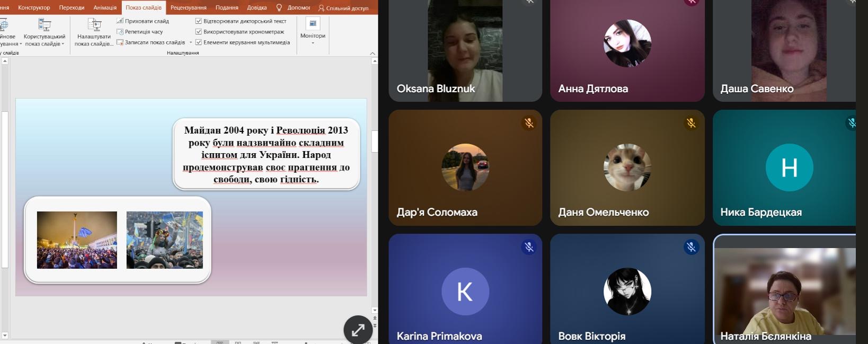The width and height of the screenshot is (868, 344).
Task: Select the left Maidan crowd photo on slide
Action: [x=77, y=240]
